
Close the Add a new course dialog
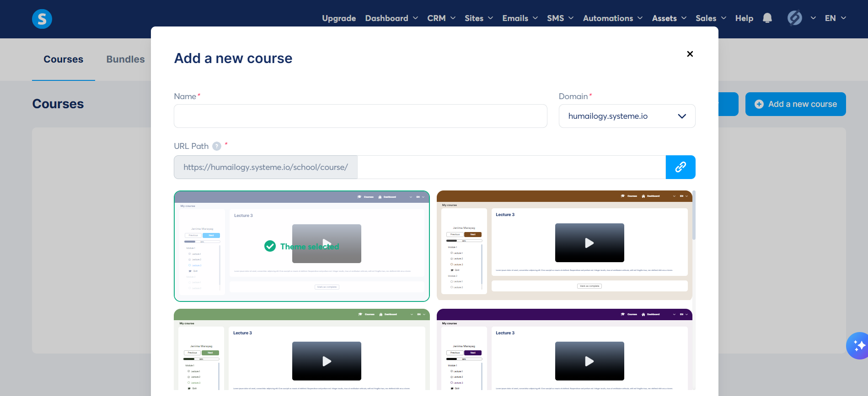click(690, 54)
